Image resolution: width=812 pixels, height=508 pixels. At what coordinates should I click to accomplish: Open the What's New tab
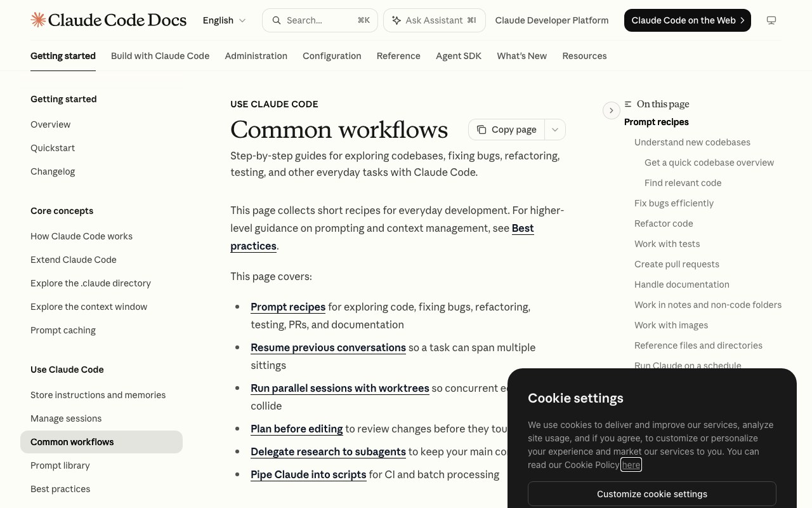pos(521,56)
